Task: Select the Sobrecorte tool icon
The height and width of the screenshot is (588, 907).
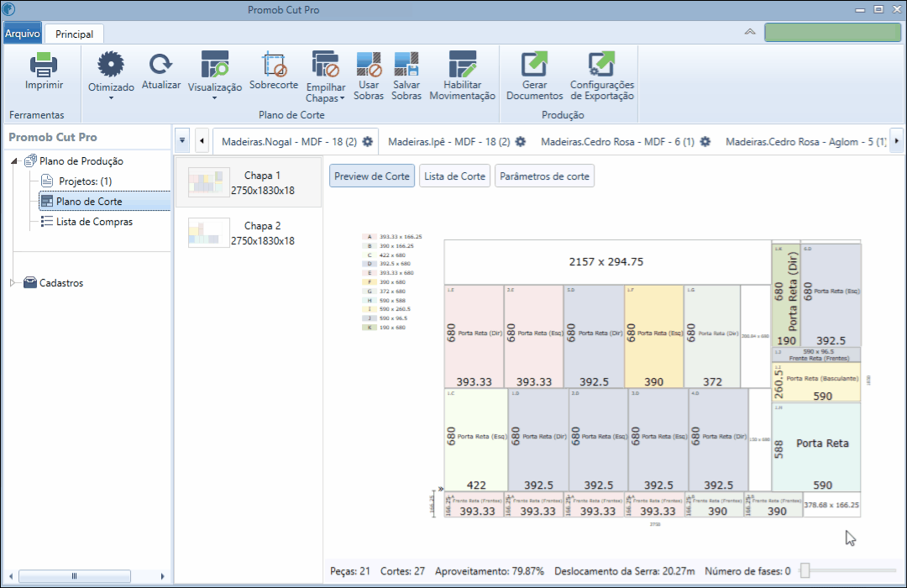Action: pos(274,64)
